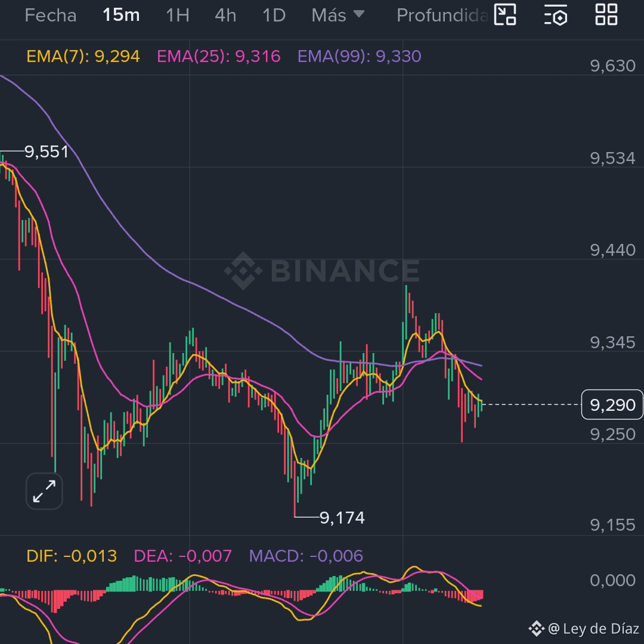Switch to the 4h timeframe
644x644 pixels.
tap(225, 16)
